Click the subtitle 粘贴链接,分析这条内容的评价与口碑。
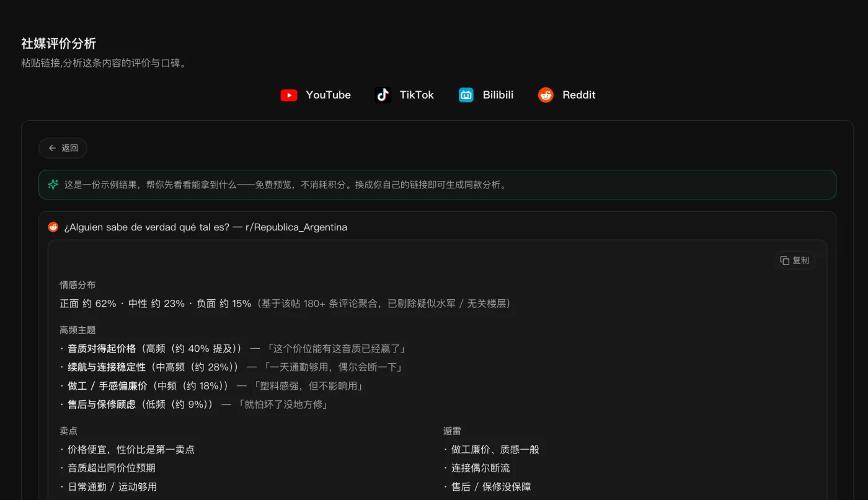The width and height of the screenshot is (868, 500). click(x=104, y=63)
